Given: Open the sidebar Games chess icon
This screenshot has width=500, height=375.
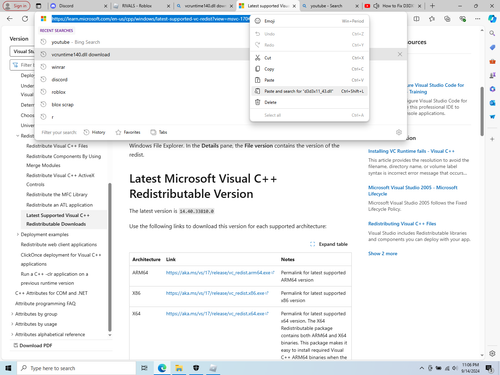Looking at the screenshot, I should pyautogui.click(x=492, y=75).
